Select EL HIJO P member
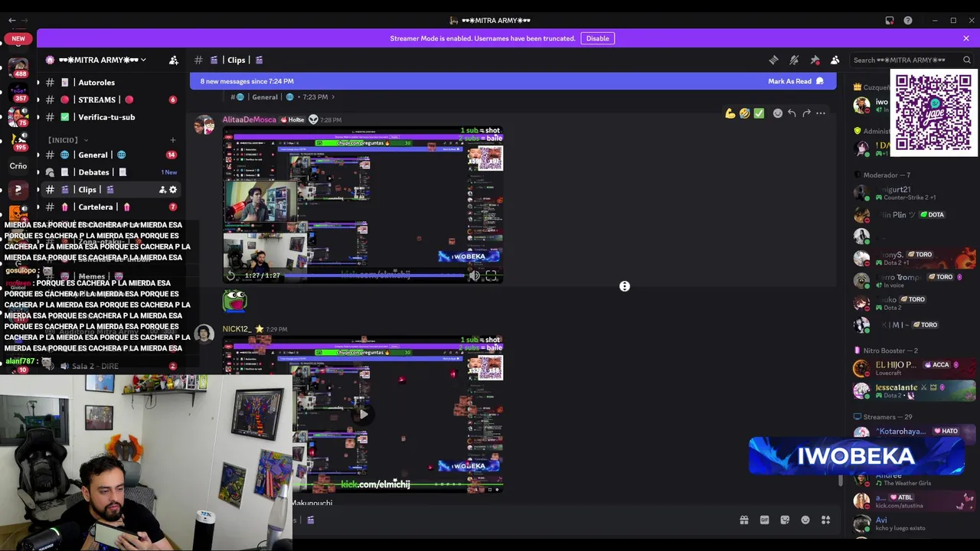 click(913, 368)
